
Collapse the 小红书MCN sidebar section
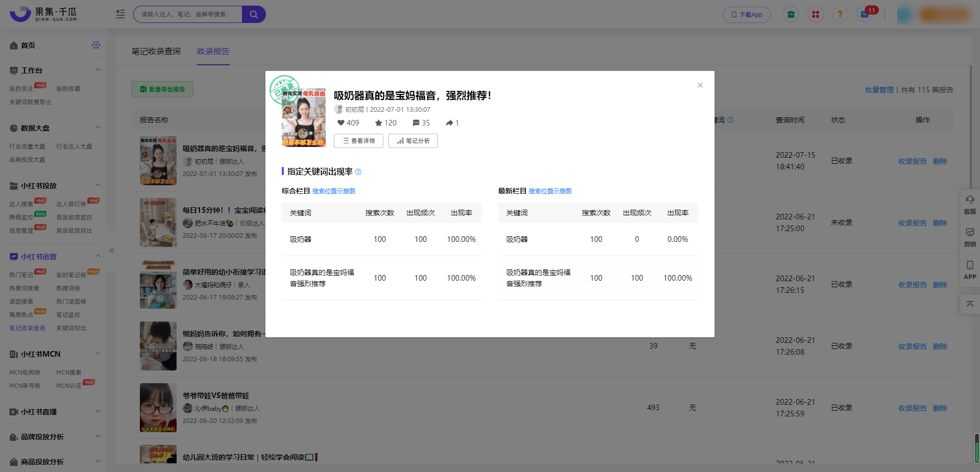pos(98,354)
